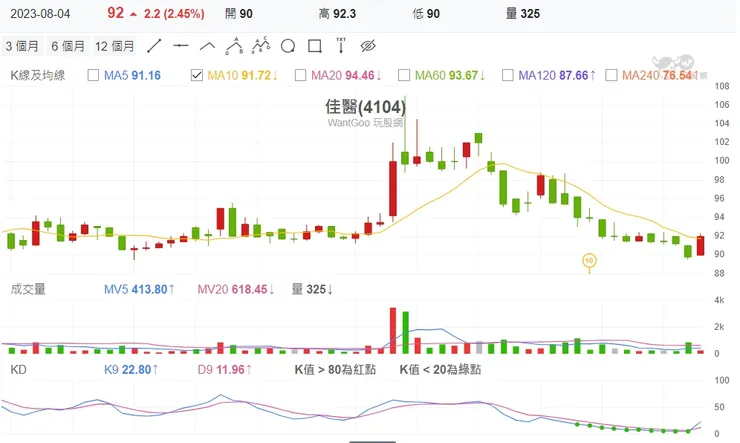Image resolution: width=740 pixels, height=443 pixels.
Task: Click the 量 325 volume in header
Action: [523, 14]
